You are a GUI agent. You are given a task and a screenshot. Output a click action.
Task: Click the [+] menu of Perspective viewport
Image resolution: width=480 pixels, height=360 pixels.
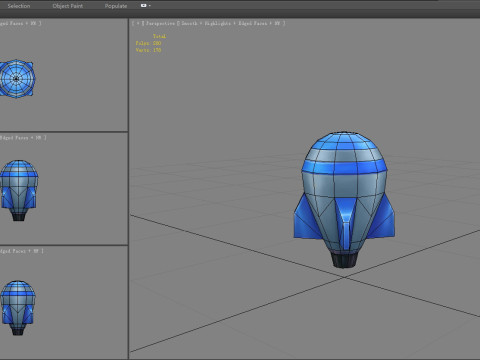pyautogui.click(x=138, y=23)
